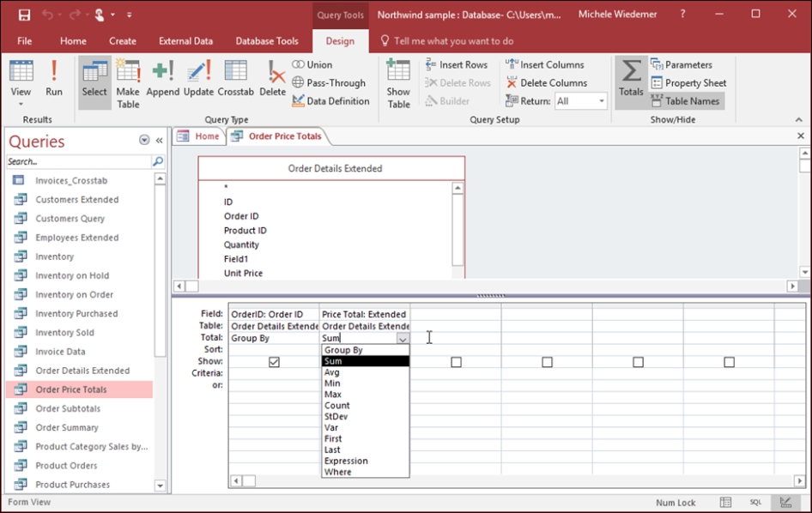Change query type to Append
This screenshot has height=513, width=812.
point(162,79)
